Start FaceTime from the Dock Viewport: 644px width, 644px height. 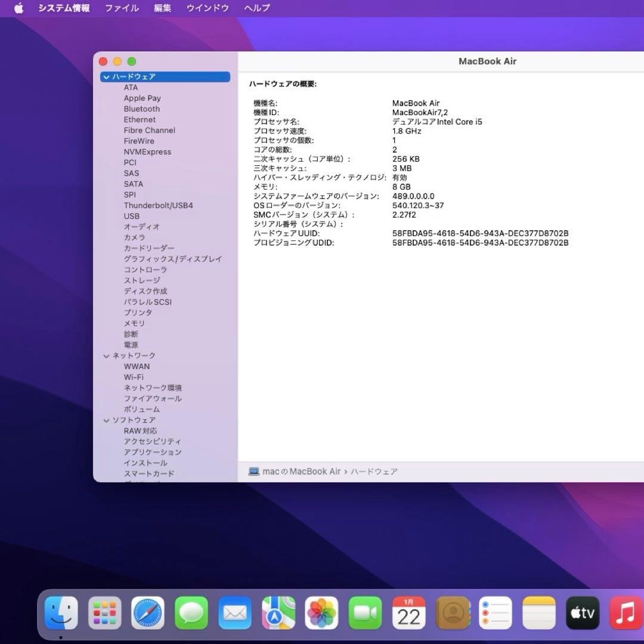point(365,612)
